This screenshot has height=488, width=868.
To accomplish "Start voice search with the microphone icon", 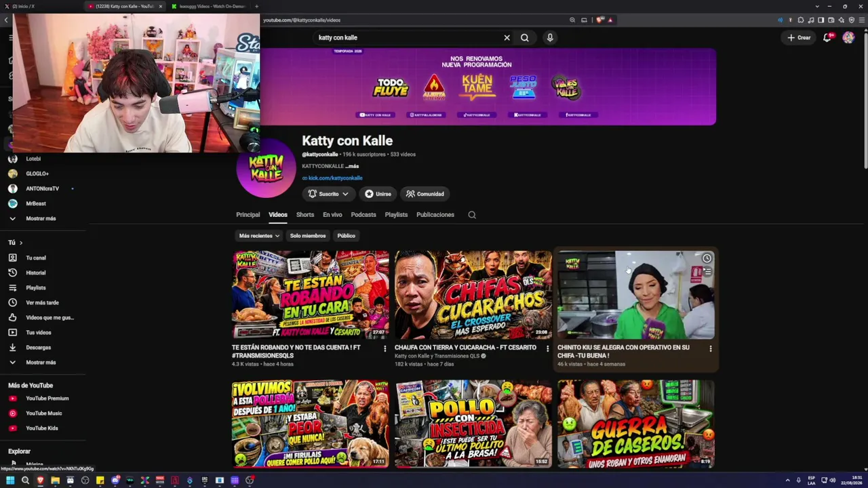I will pyautogui.click(x=550, y=38).
